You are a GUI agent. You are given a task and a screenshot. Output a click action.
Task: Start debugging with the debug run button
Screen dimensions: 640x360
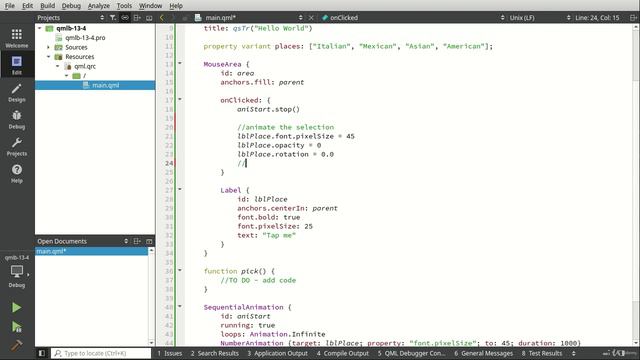point(16,327)
